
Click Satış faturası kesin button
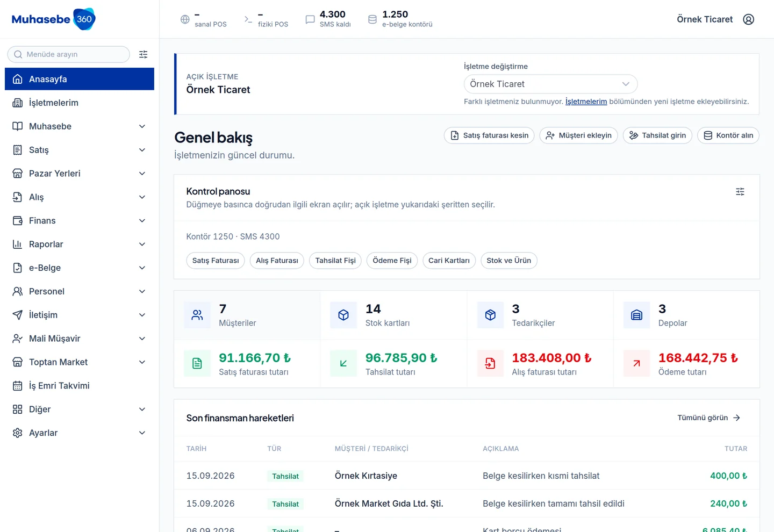(x=489, y=135)
